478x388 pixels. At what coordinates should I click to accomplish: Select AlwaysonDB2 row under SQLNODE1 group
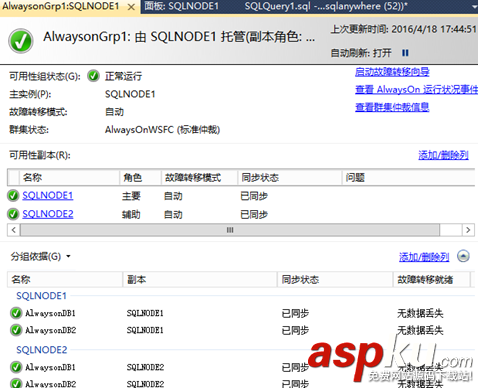click(x=241, y=330)
